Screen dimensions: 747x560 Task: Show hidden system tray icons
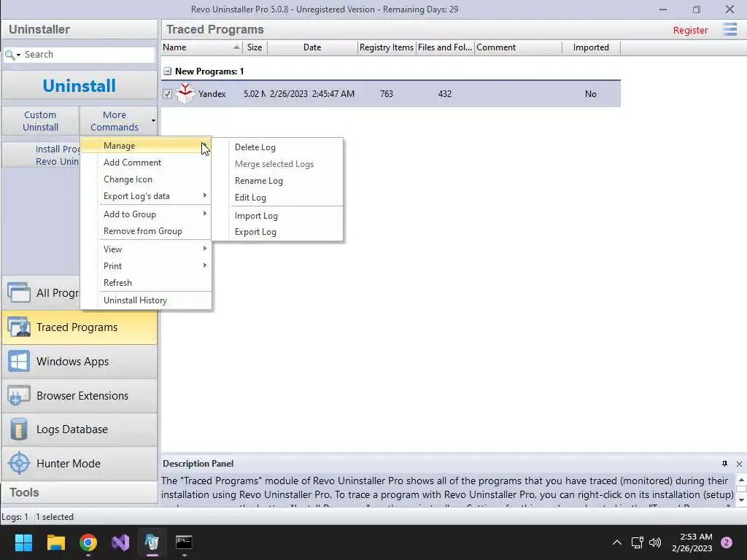click(x=617, y=542)
